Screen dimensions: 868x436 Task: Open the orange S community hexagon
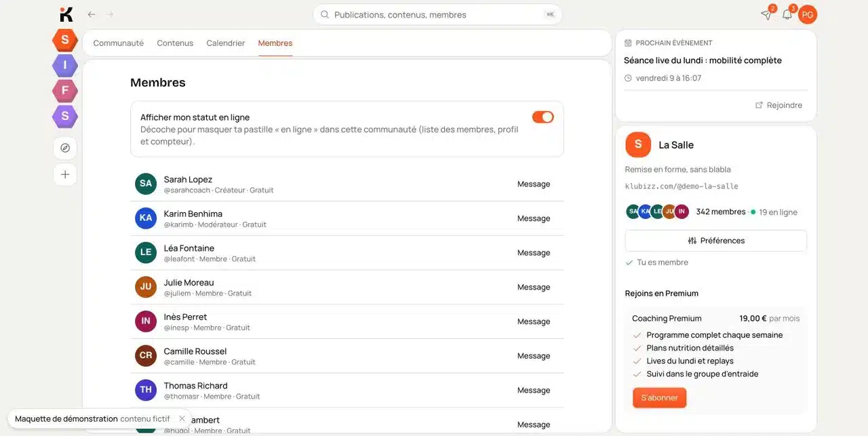point(65,39)
